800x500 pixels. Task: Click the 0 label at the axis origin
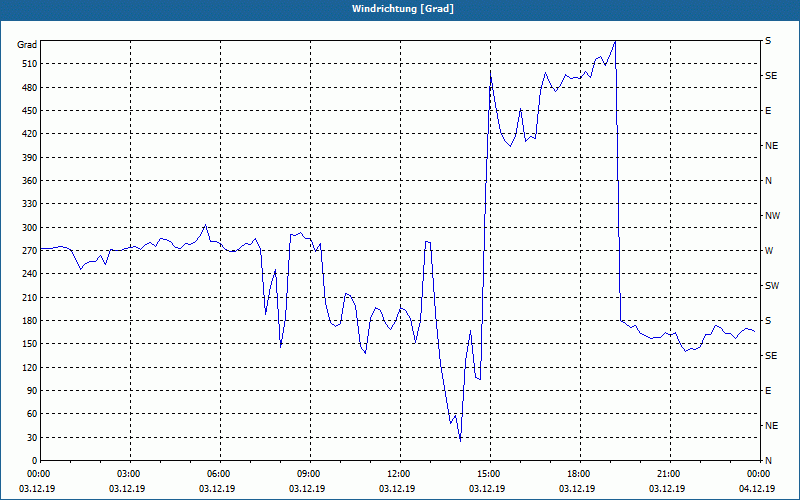[33, 460]
